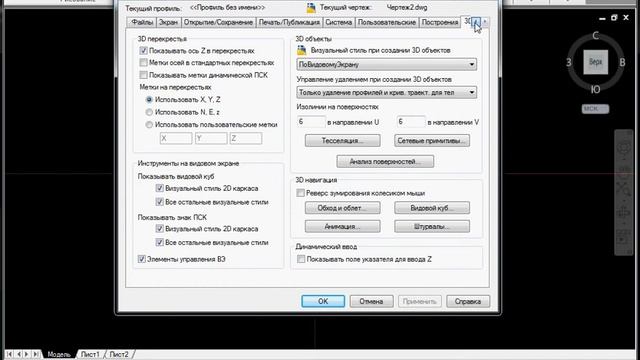Click the ViewCube east 'В' compass letter
Viewport: 640px width, 360px height.
(622, 62)
